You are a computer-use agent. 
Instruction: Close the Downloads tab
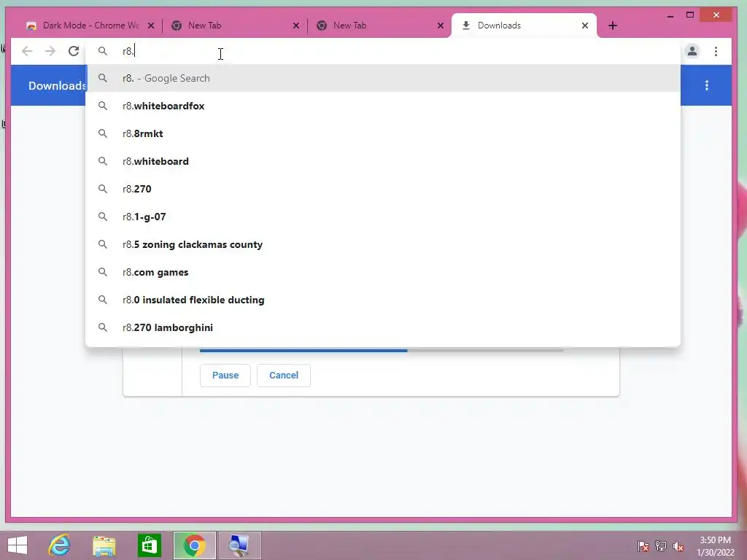point(585,26)
